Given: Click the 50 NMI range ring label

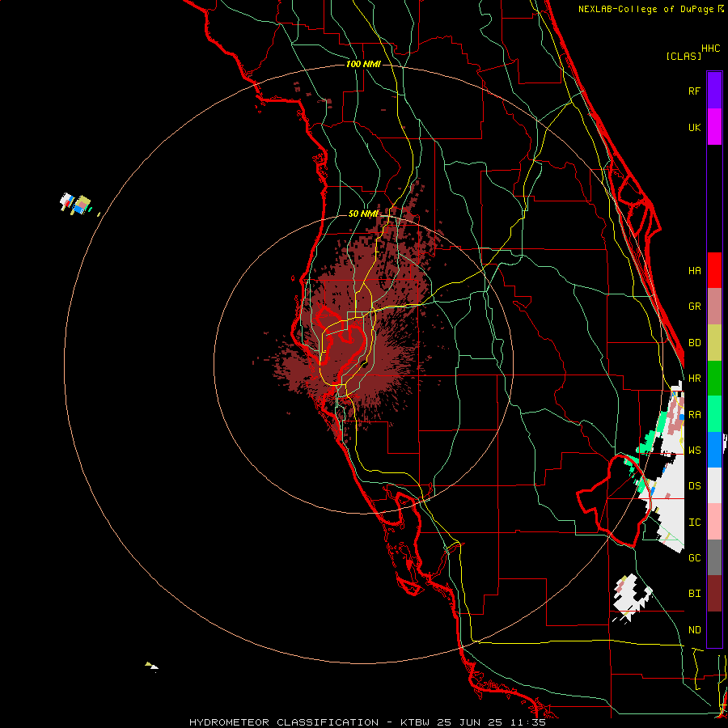Looking at the screenshot, I should click(x=363, y=214).
